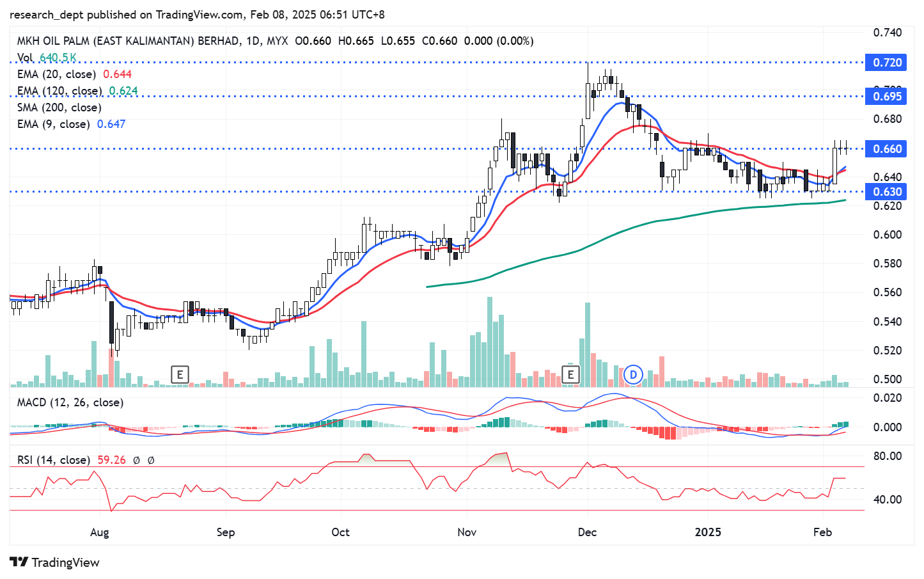Click the 0.630 support level label

point(887,192)
